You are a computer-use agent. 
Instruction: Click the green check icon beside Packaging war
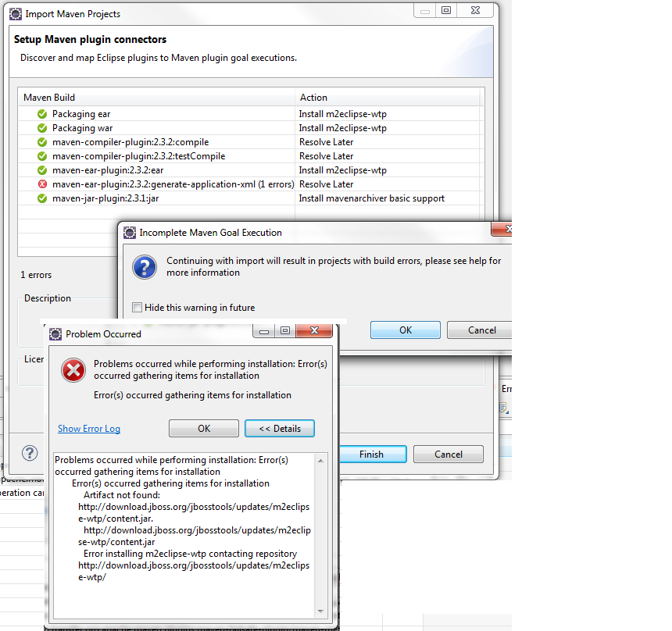[42, 128]
